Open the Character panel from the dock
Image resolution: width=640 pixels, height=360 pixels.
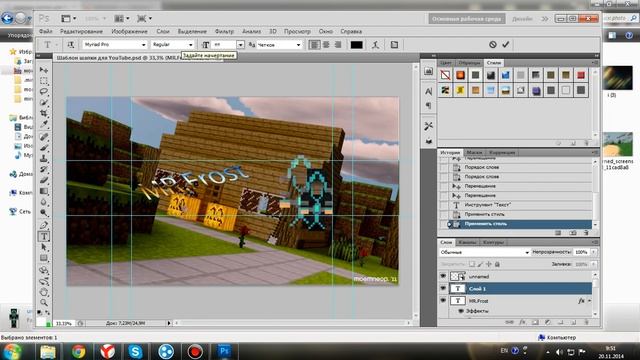[428, 91]
